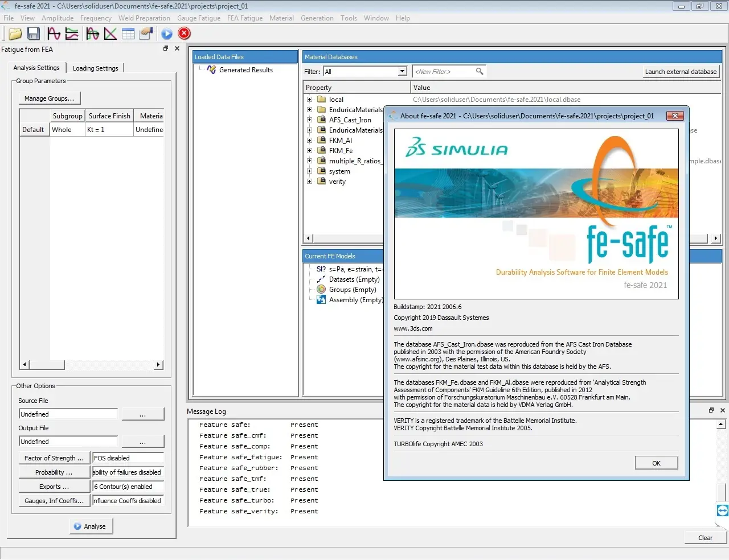Image resolution: width=729 pixels, height=560 pixels.
Task: Click the Generated Results icon
Action: (x=211, y=70)
